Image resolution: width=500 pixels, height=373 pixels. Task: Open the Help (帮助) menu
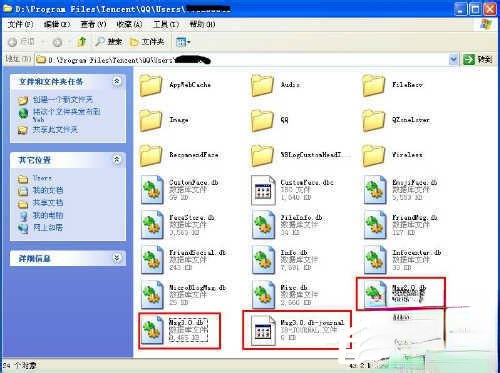[202, 24]
